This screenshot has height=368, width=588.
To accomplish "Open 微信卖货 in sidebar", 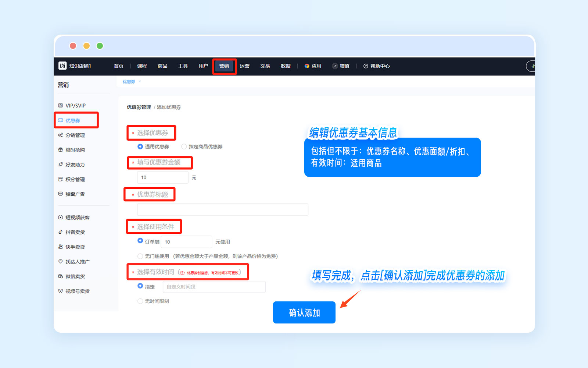I will point(75,276).
